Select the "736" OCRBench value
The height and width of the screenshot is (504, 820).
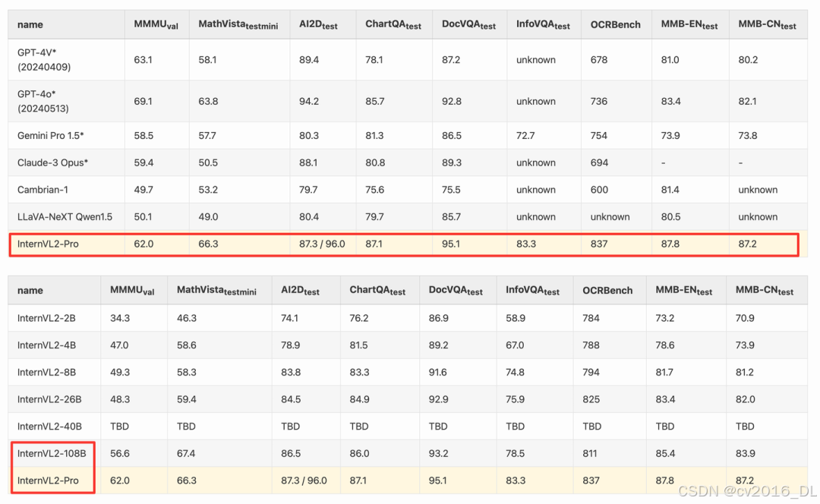[x=599, y=102]
